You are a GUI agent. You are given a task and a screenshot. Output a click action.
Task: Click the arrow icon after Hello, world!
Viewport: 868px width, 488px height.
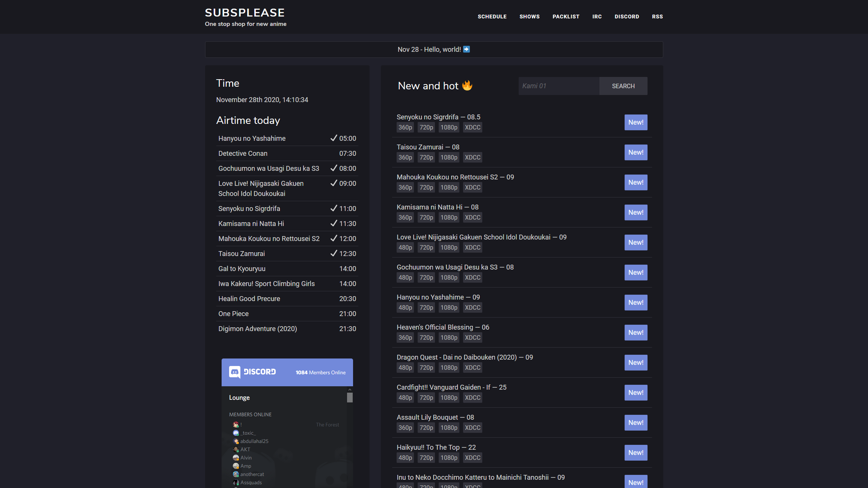(466, 49)
